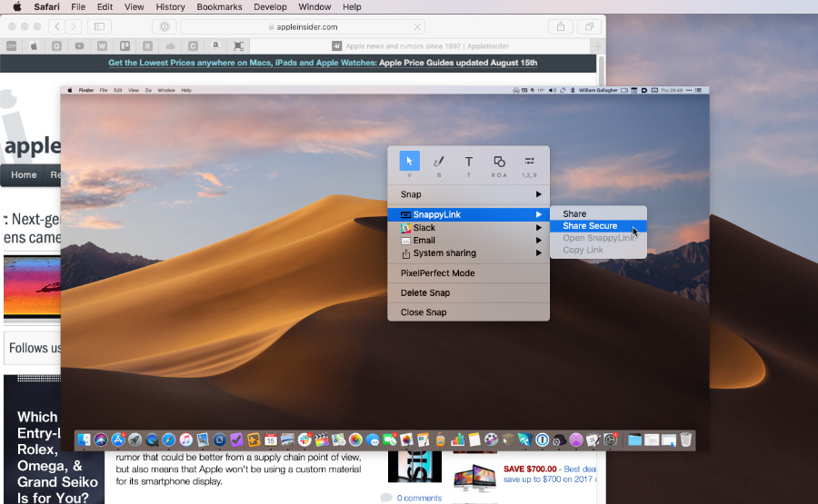Open FaceTime icon in the dock
818x504 pixels.
click(390, 440)
